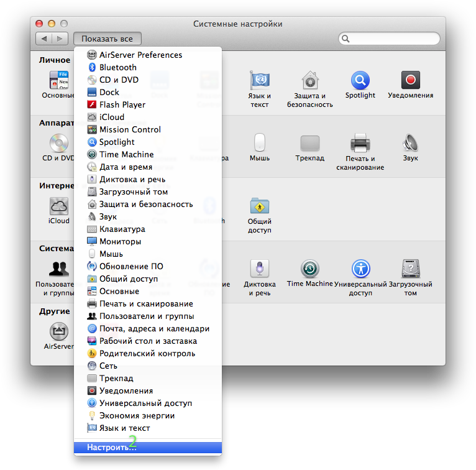Click the magnifier icon in search field
Image resolution: width=476 pixels, height=470 pixels.
click(x=346, y=39)
